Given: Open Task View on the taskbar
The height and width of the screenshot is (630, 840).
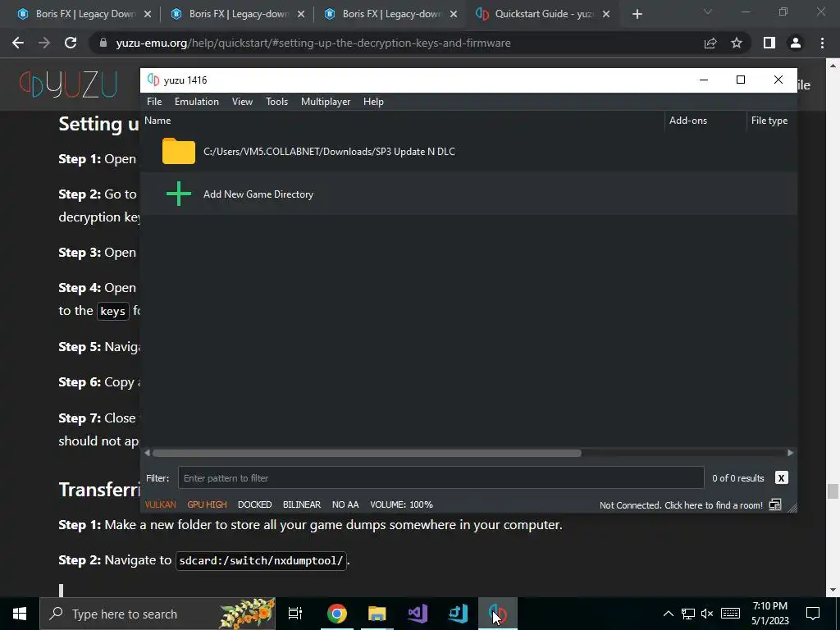Looking at the screenshot, I should click(x=295, y=614).
